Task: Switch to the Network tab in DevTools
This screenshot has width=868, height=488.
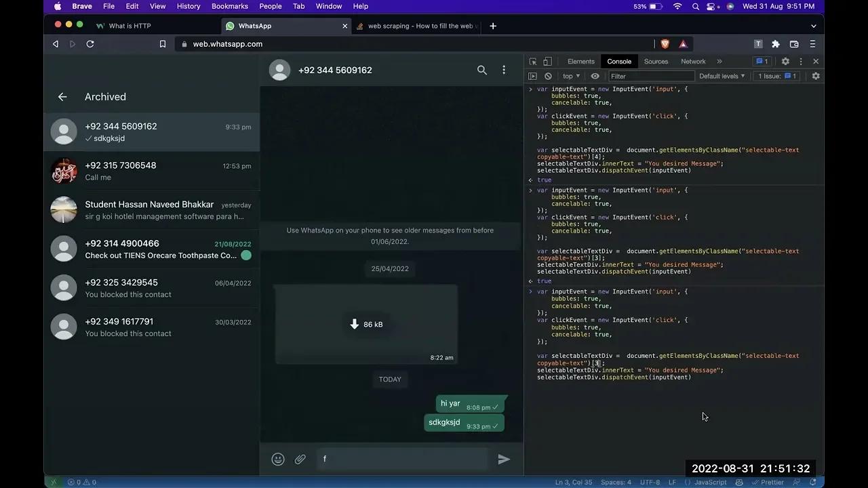Action: 692,61
